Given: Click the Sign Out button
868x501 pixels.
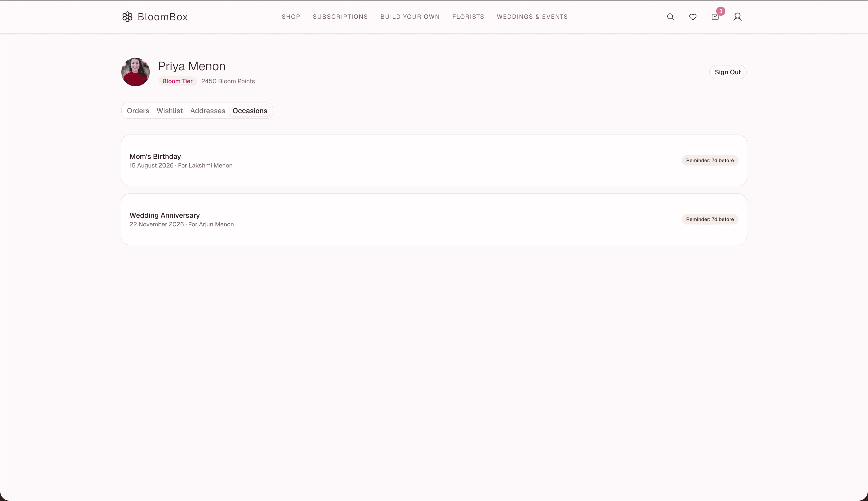Looking at the screenshot, I should (x=727, y=72).
